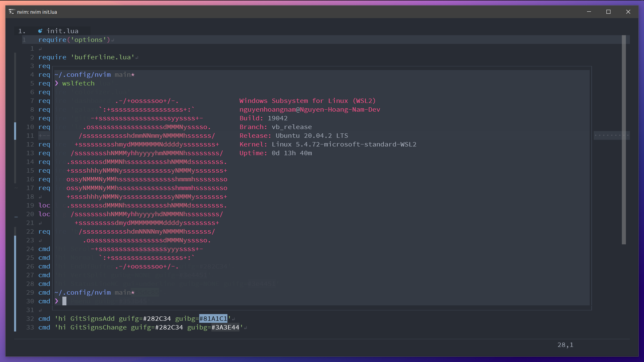Click the modified file icon next to init.lua
This screenshot has width=644, height=362.
click(x=42, y=31)
